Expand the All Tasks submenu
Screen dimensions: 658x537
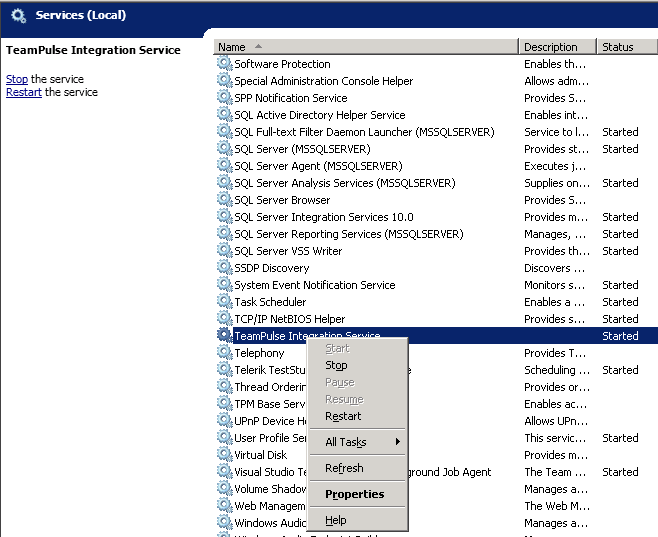coord(358,442)
